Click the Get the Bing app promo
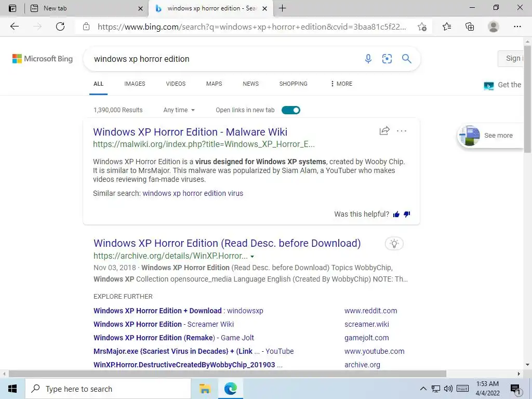 tap(503, 85)
